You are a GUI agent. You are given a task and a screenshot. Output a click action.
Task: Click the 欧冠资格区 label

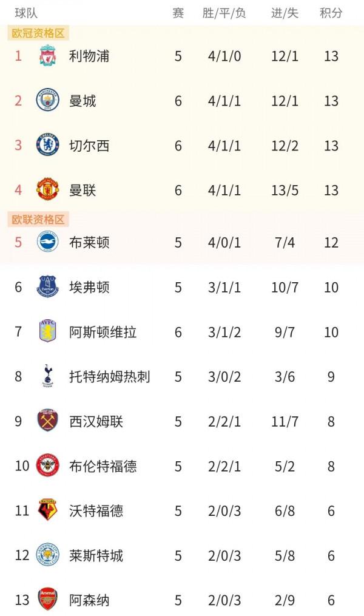[38, 33]
